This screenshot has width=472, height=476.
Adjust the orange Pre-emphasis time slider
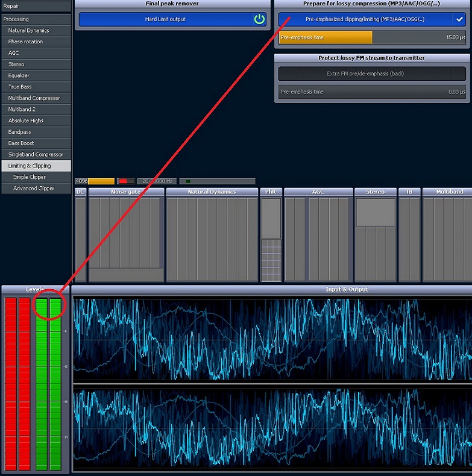click(372, 37)
